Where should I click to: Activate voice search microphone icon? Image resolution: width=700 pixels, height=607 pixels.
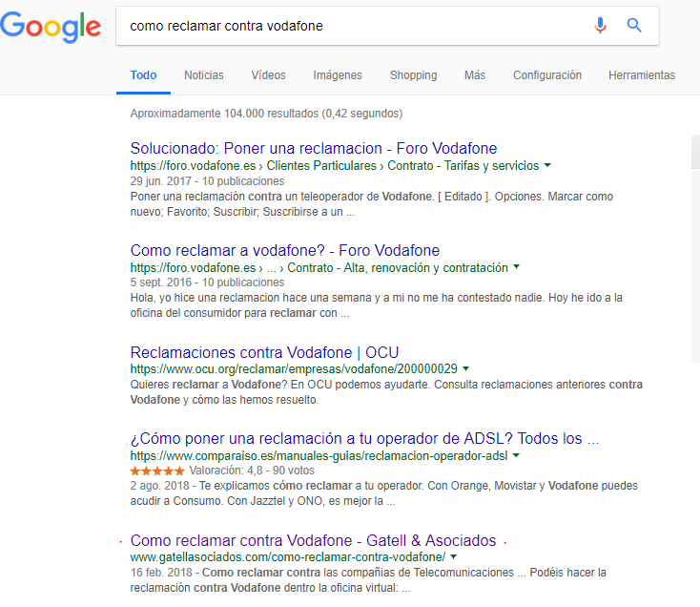[600, 26]
